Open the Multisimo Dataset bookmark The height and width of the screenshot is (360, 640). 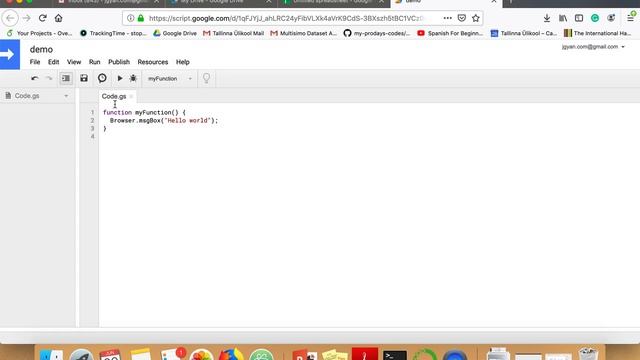click(x=304, y=33)
